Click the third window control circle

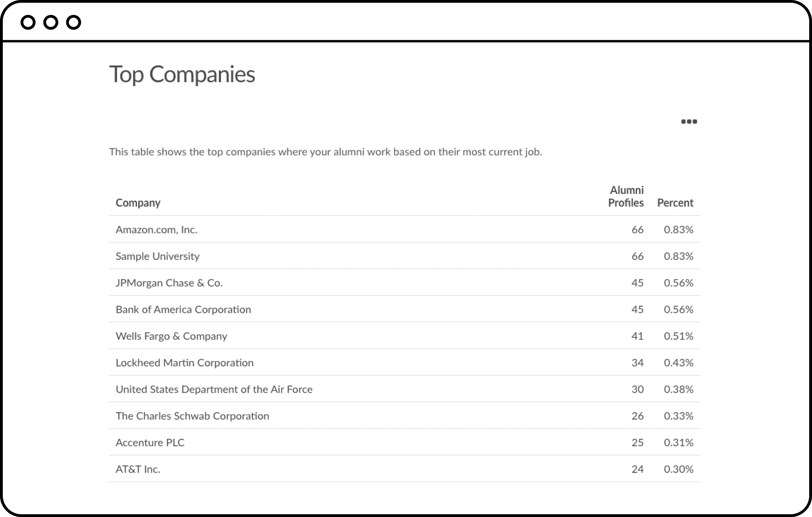[74, 23]
